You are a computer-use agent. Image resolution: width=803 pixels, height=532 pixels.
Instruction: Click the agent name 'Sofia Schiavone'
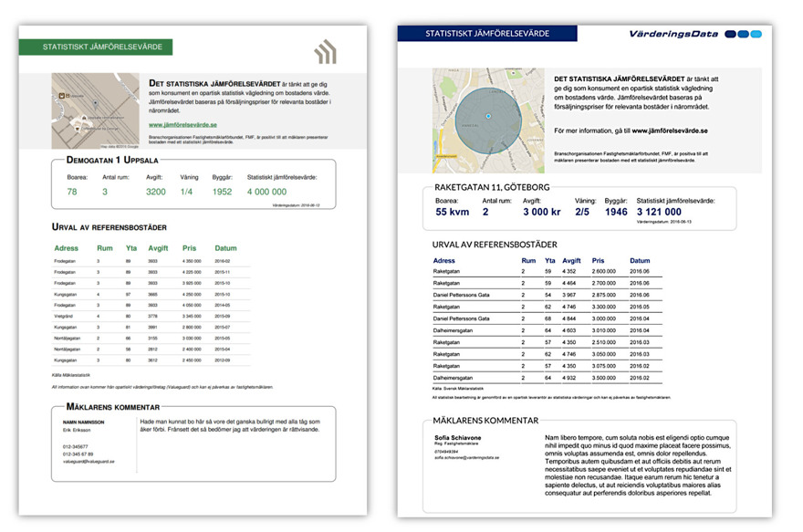click(458, 438)
